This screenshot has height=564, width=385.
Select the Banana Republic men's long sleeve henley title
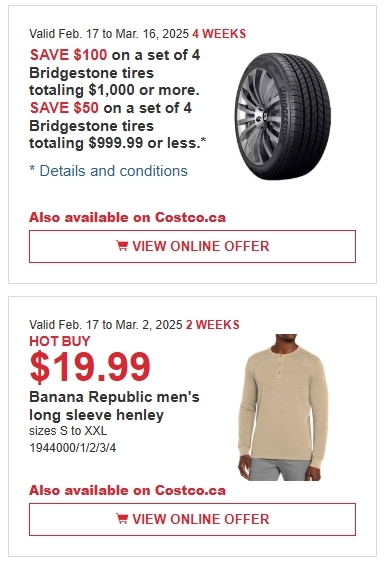pos(114,406)
